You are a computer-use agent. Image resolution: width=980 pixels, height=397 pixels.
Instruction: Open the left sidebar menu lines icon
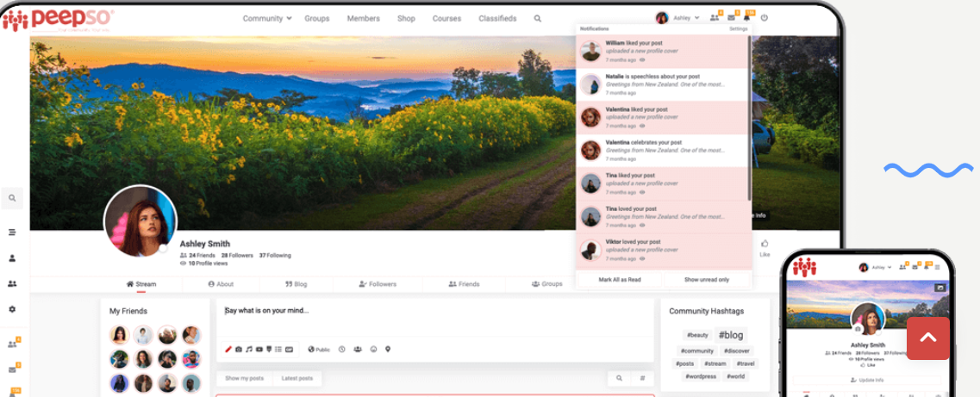tap(12, 233)
